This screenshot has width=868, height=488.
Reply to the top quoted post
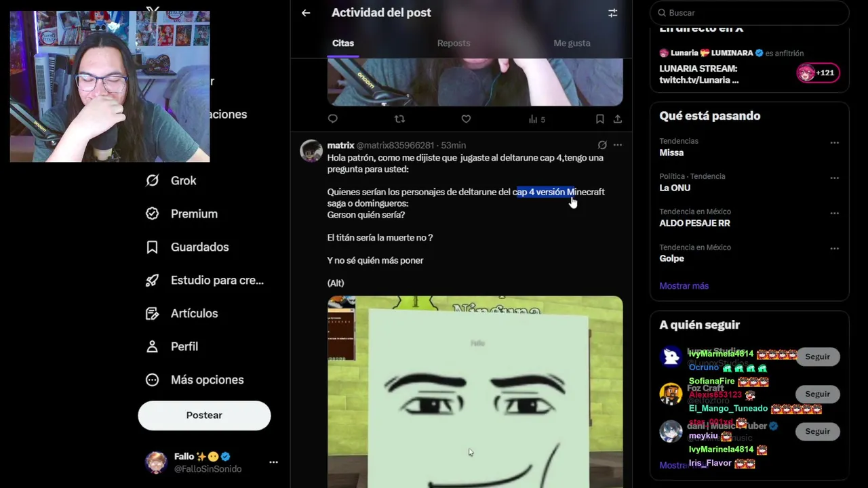[x=332, y=119]
